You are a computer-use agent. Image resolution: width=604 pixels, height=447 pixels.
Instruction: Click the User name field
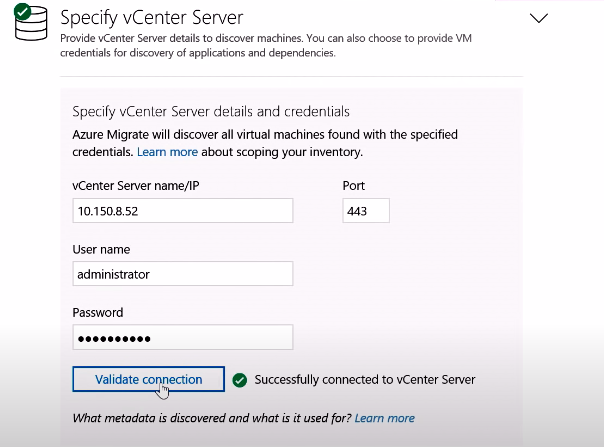[183, 274]
